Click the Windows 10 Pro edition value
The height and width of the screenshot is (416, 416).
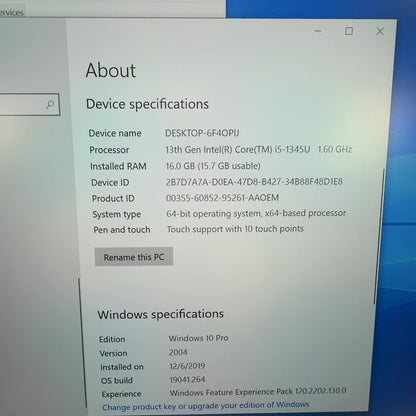click(x=198, y=338)
